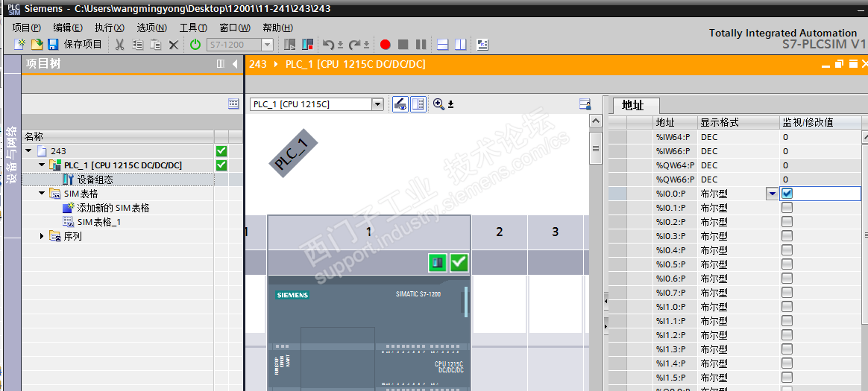
Task: Check the %I0.7:P checkbox
Action: coord(787,293)
